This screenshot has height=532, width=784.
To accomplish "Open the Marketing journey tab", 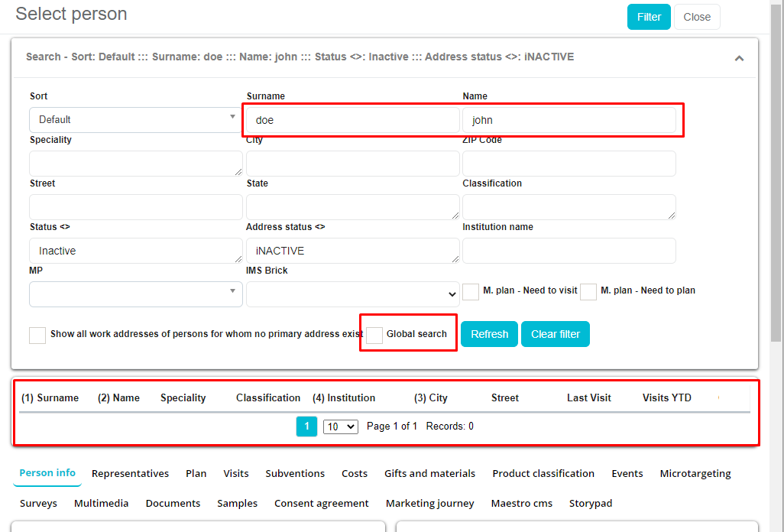I will pyautogui.click(x=429, y=504).
